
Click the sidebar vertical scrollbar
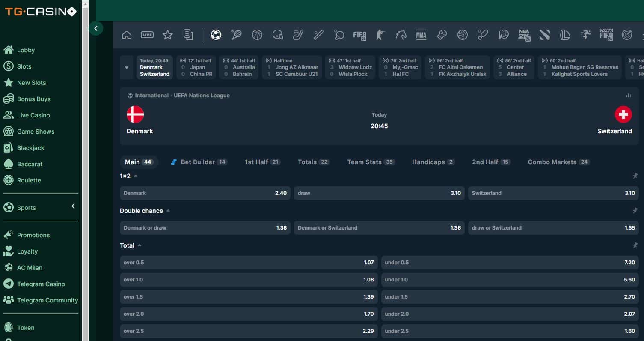85,170
